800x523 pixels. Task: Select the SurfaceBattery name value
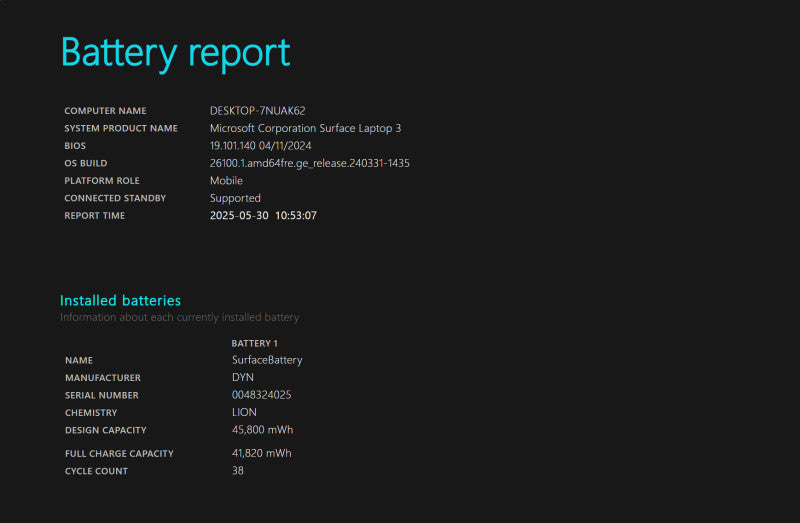click(267, 360)
